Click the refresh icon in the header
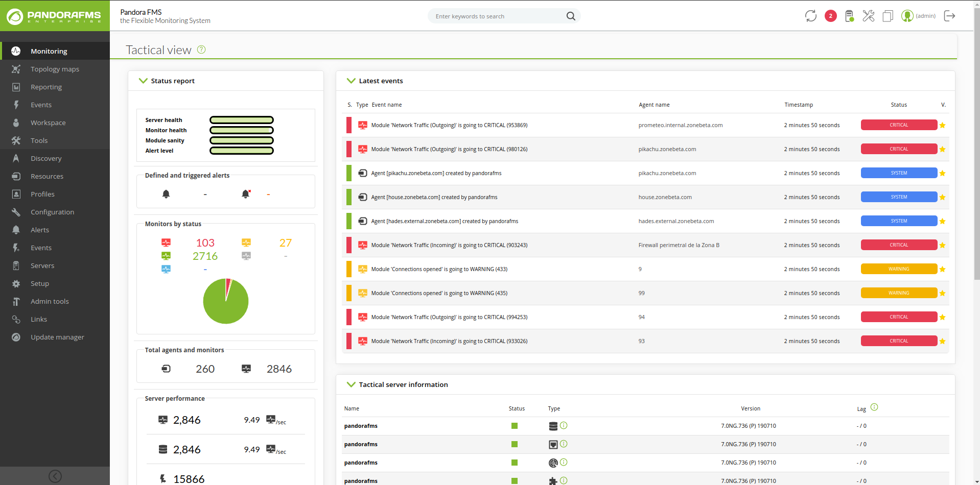 (811, 16)
